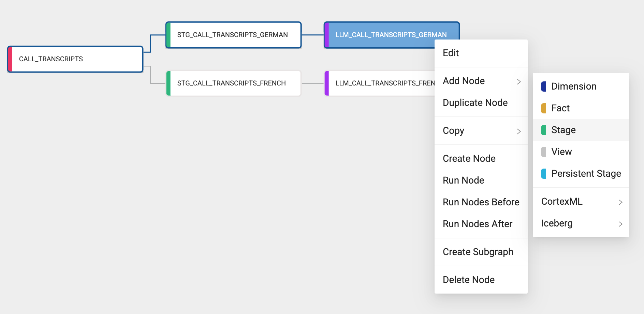Choose Create Subgraph option

(481, 252)
